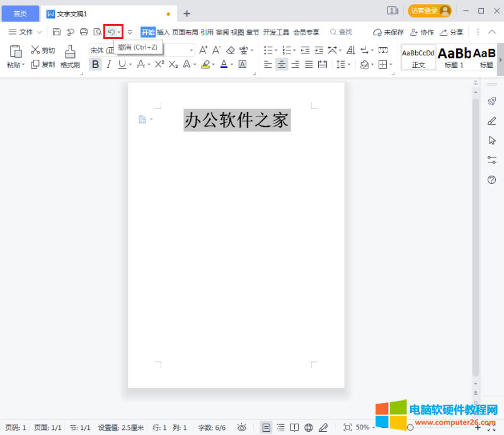Click the Save icon in quick access toolbar
504x435 pixels.
[x=57, y=32]
